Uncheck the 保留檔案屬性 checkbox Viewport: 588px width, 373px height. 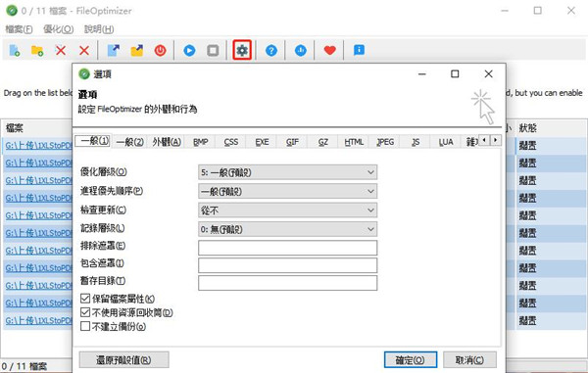85,299
